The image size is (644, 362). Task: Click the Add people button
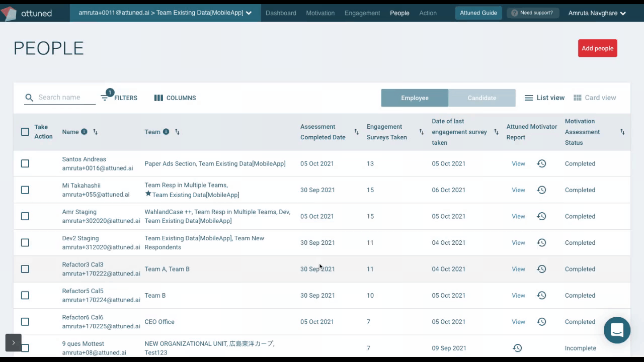click(598, 48)
